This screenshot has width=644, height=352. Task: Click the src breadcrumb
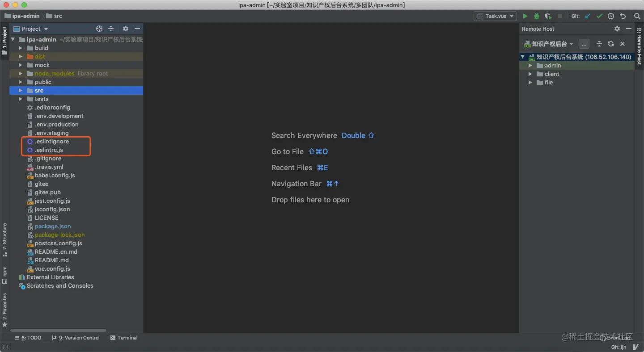click(x=54, y=16)
